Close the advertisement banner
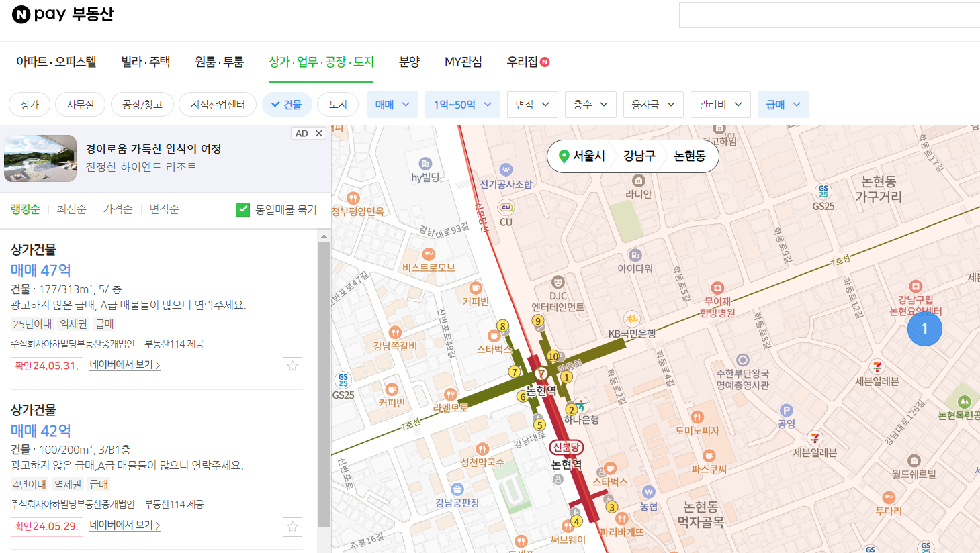 pyautogui.click(x=319, y=134)
